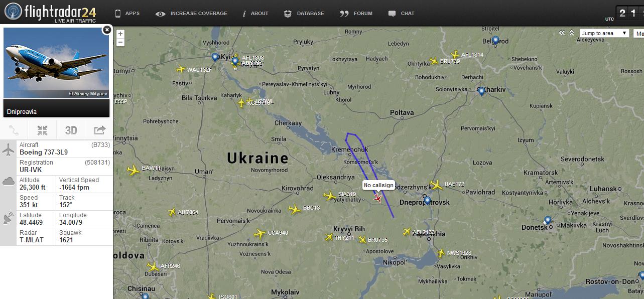Click the Kharkiv airport pin marker
Screen dimensions: 644x299
(x=481, y=91)
